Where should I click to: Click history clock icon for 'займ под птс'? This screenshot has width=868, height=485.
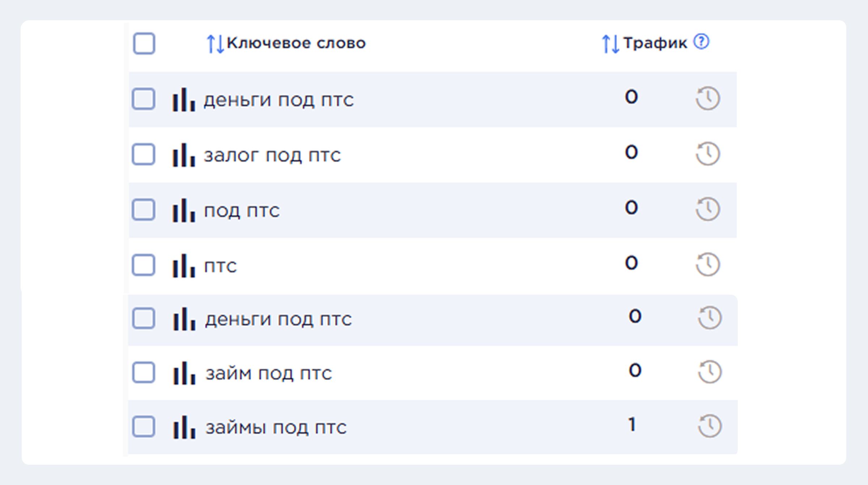710,372
